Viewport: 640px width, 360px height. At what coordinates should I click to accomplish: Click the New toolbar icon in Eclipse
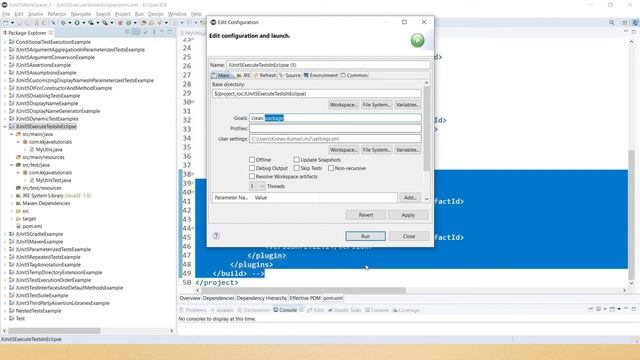[x=6, y=23]
